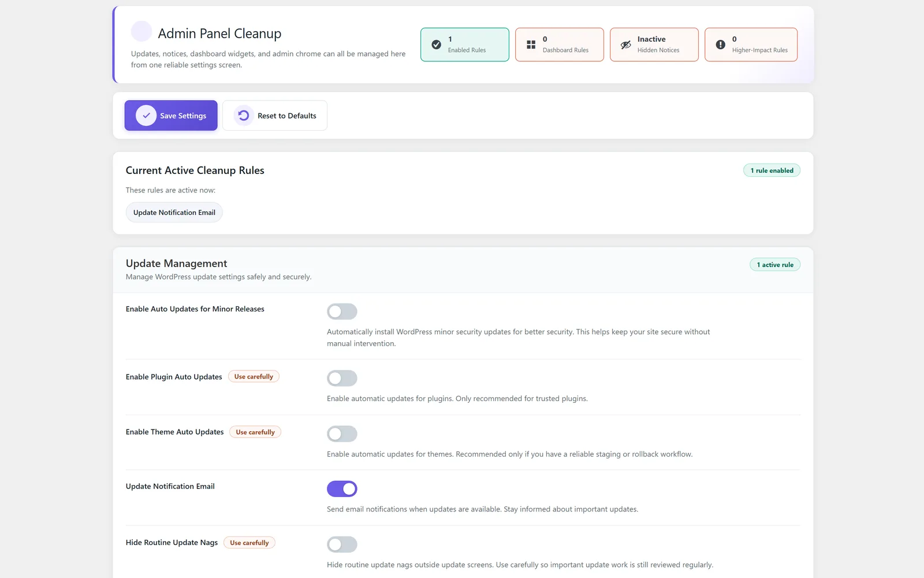Click the 'Update Management' section heading

coord(176,264)
